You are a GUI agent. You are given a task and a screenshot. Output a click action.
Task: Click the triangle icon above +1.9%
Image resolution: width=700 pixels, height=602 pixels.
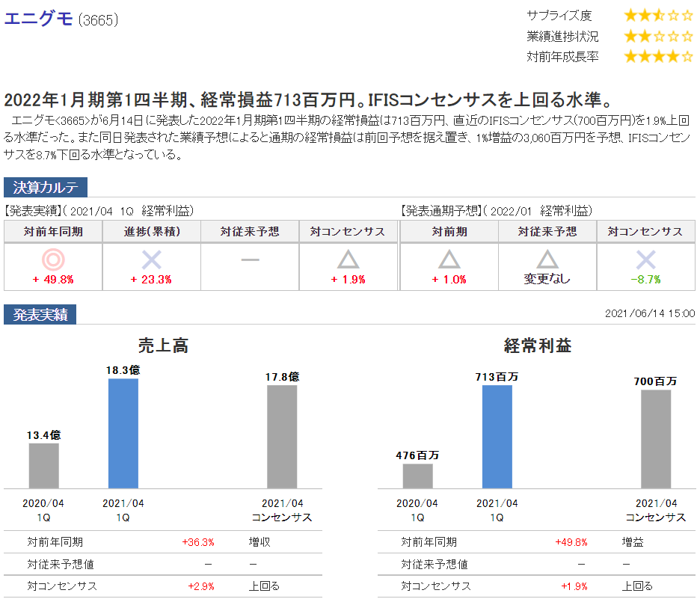point(349,259)
